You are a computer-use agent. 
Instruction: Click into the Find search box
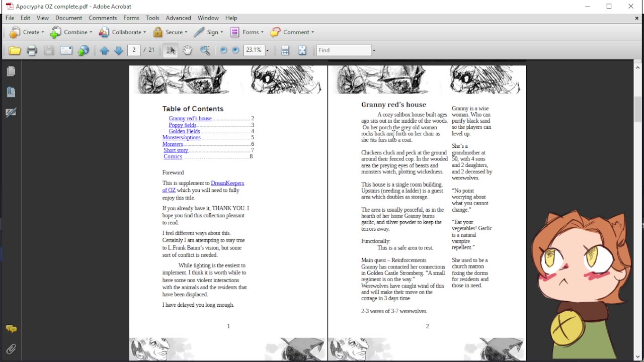[344, 50]
